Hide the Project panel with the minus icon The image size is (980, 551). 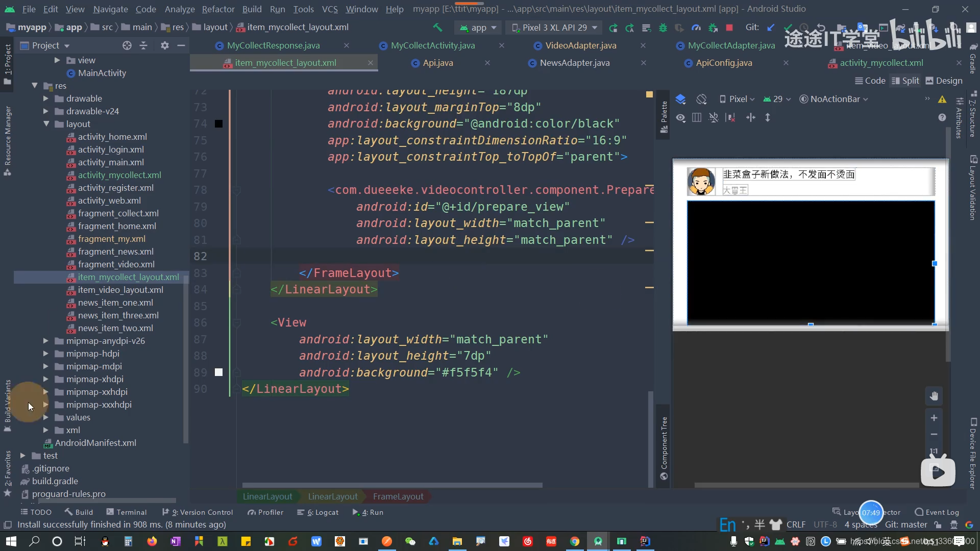click(x=181, y=45)
